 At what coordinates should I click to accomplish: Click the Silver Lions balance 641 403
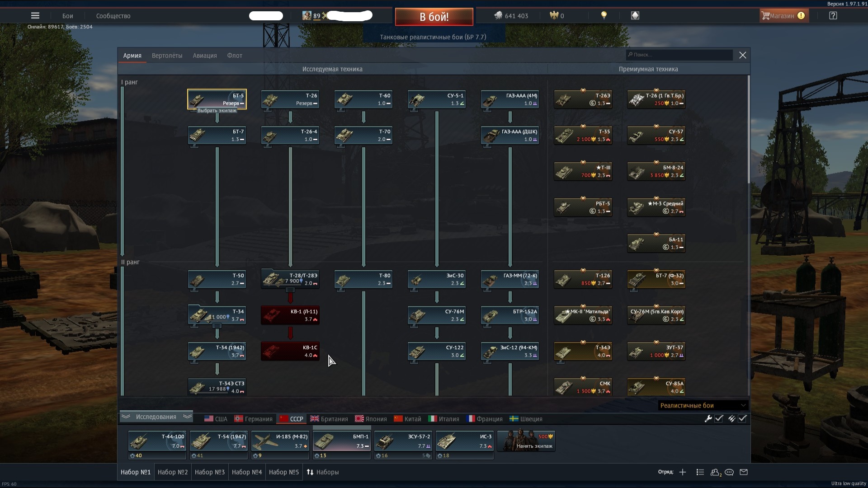[511, 16]
